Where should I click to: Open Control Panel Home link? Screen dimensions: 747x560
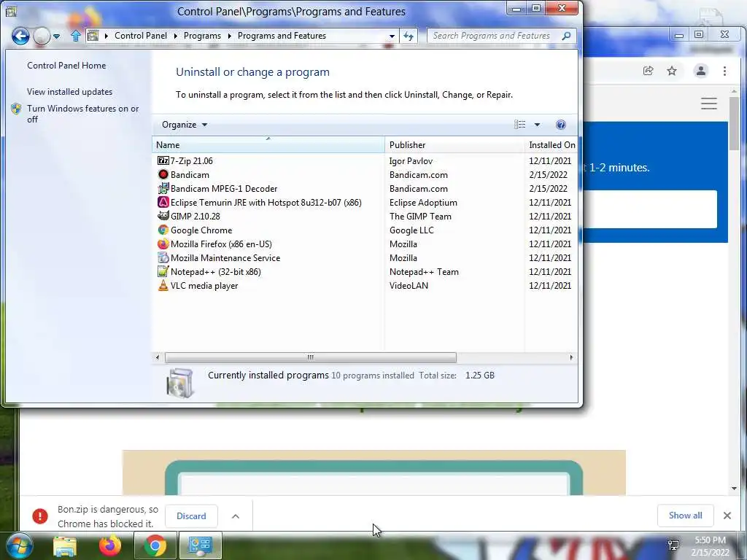point(66,66)
